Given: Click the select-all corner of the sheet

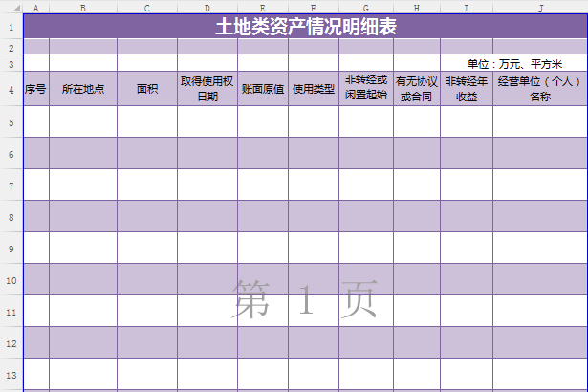Looking at the screenshot, I should click(x=11, y=7).
